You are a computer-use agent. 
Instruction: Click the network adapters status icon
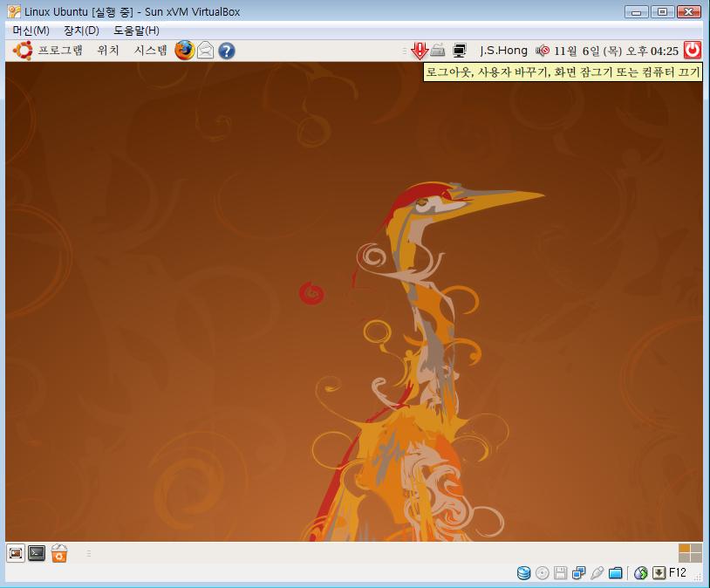[578, 573]
